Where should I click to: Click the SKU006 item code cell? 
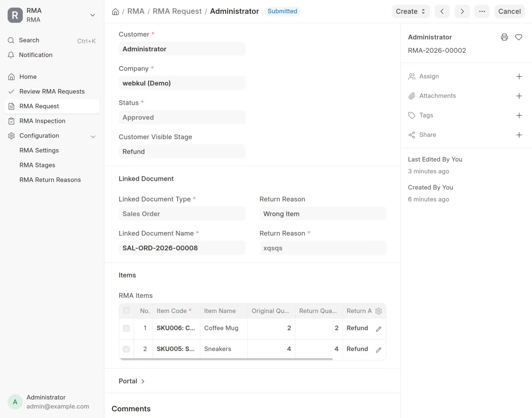click(176, 328)
